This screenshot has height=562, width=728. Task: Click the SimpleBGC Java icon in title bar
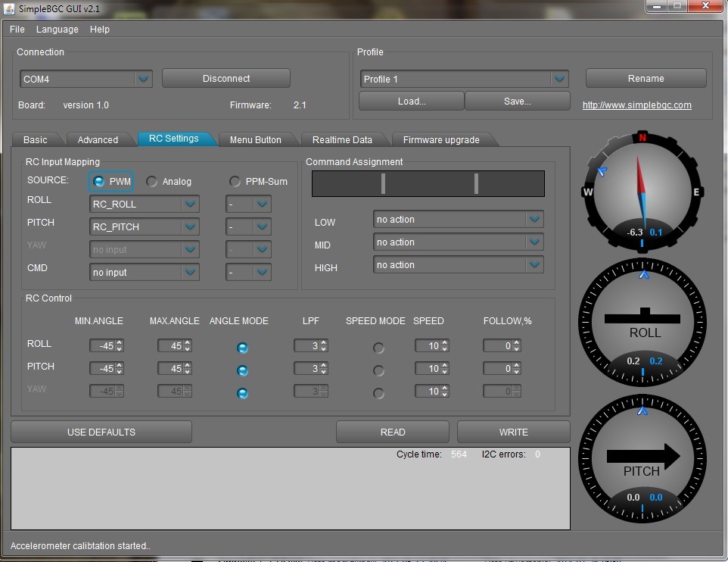tap(10, 8)
